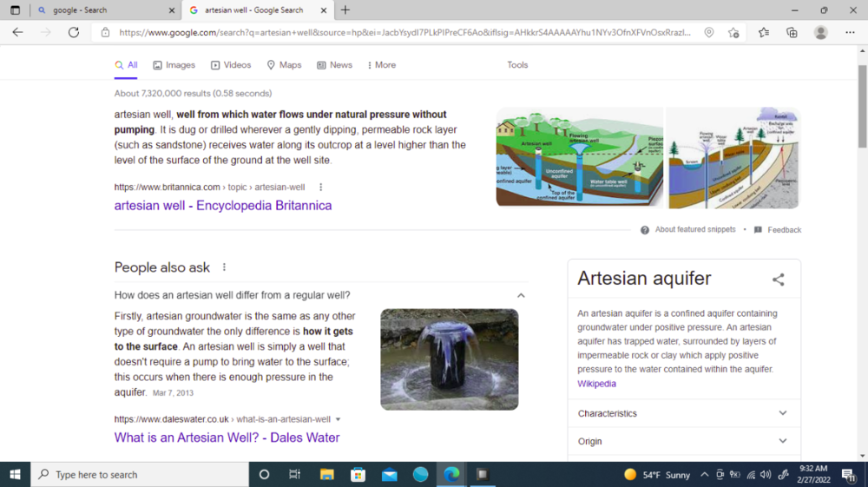
Task: Click the scrollbar down arrow
Action: pyautogui.click(x=863, y=456)
